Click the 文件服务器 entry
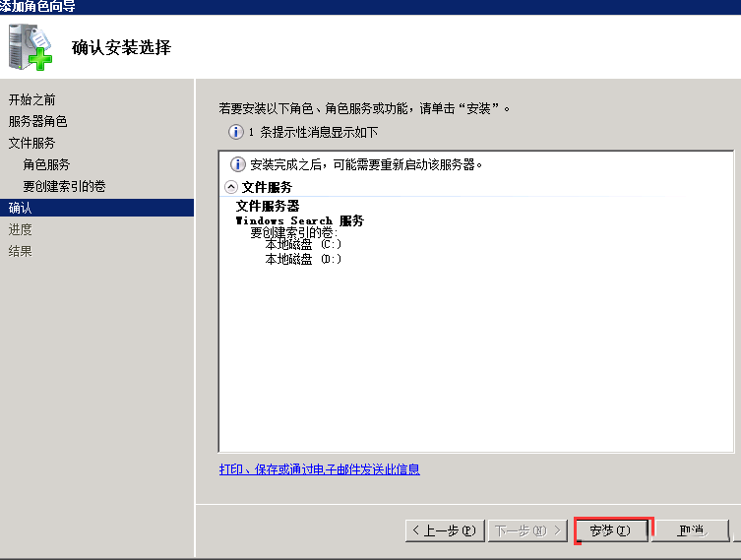Screen dimensions: 741x560 pos(268,206)
